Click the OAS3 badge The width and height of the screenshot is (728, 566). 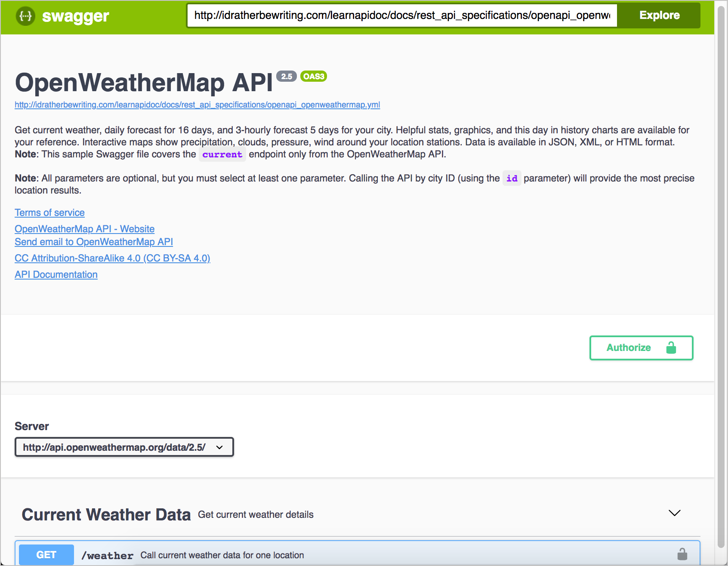[x=314, y=77]
